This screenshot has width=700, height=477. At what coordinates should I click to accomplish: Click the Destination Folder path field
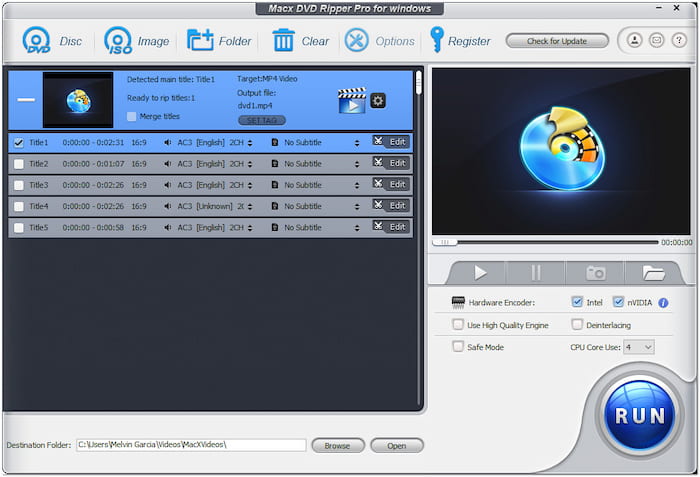coord(191,445)
